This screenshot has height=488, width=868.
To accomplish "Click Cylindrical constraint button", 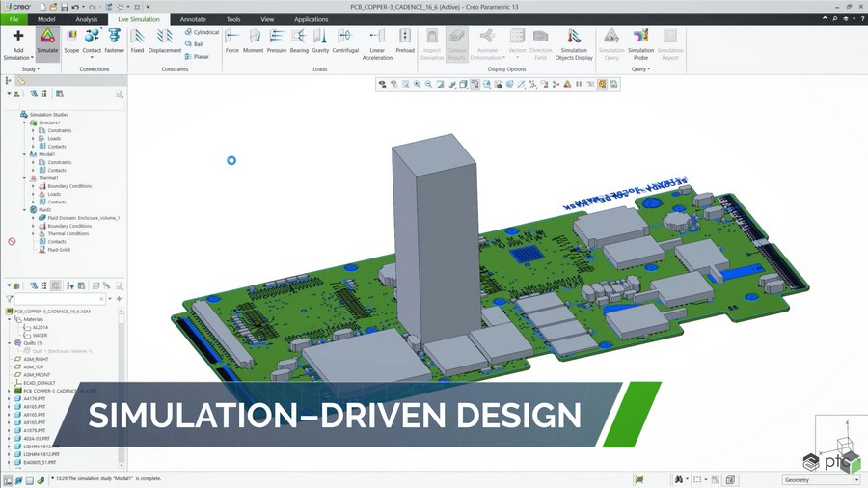I will point(202,32).
